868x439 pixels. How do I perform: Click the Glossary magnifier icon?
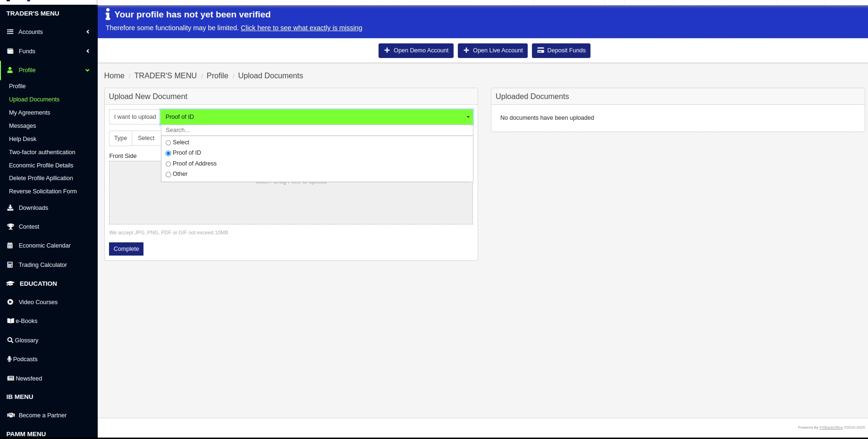pyautogui.click(x=10, y=340)
